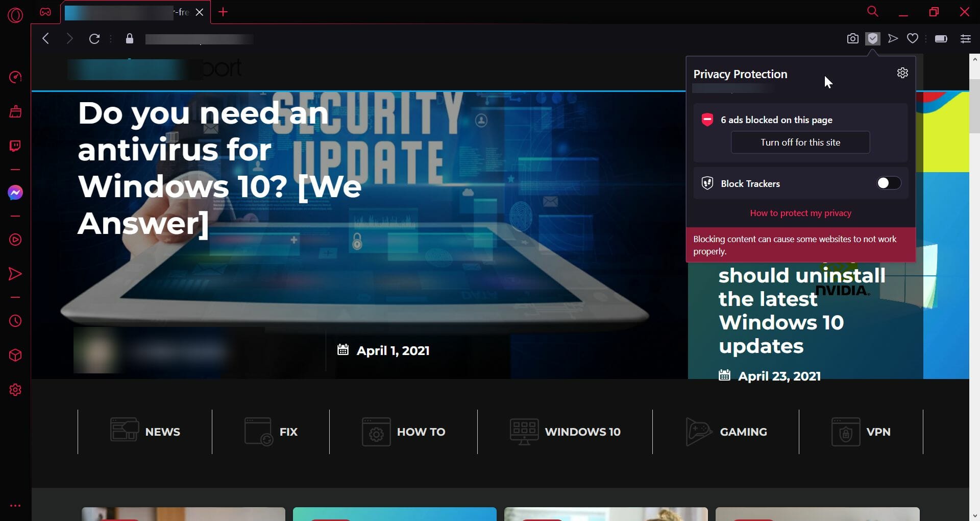980x521 pixels.
Task: Click the blurred address bar field
Action: 199,39
